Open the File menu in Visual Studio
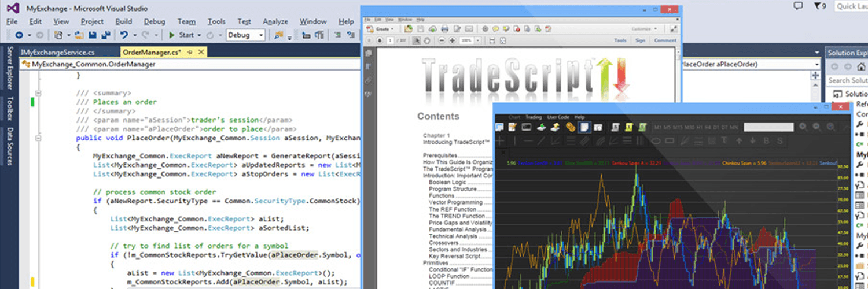 point(12,21)
